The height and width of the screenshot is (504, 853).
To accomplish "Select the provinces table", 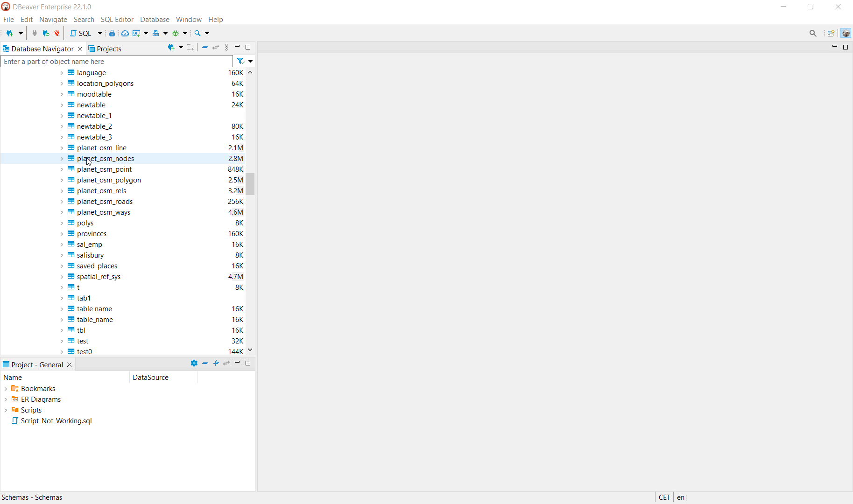I will [92, 234].
